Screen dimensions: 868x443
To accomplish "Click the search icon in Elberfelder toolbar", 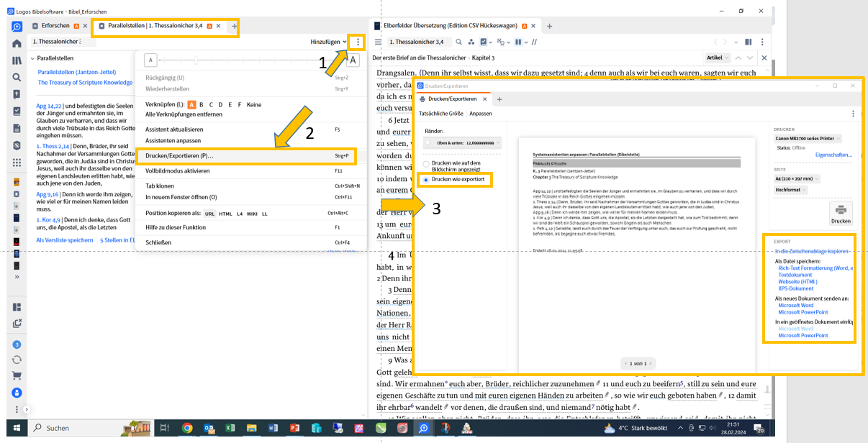I will pyautogui.click(x=459, y=42).
